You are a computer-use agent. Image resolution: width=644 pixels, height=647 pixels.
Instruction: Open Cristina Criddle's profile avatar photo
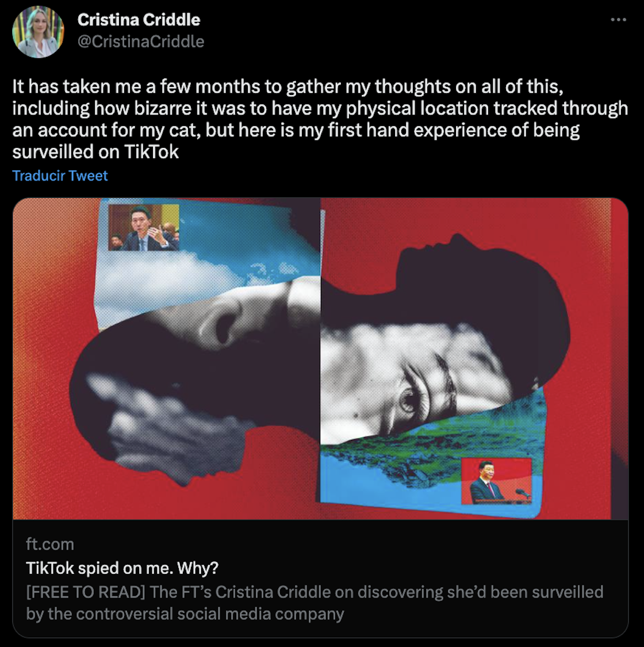[38, 32]
